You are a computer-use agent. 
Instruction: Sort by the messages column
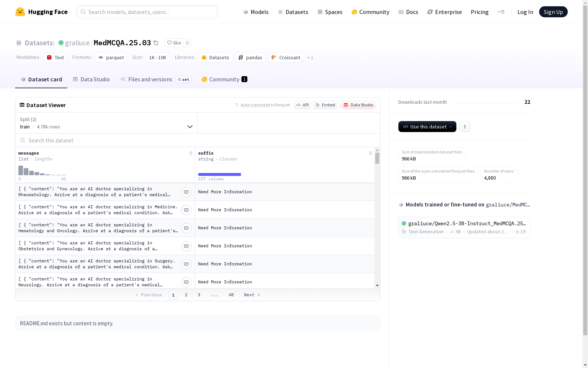pyautogui.click(x=191, y=153)
